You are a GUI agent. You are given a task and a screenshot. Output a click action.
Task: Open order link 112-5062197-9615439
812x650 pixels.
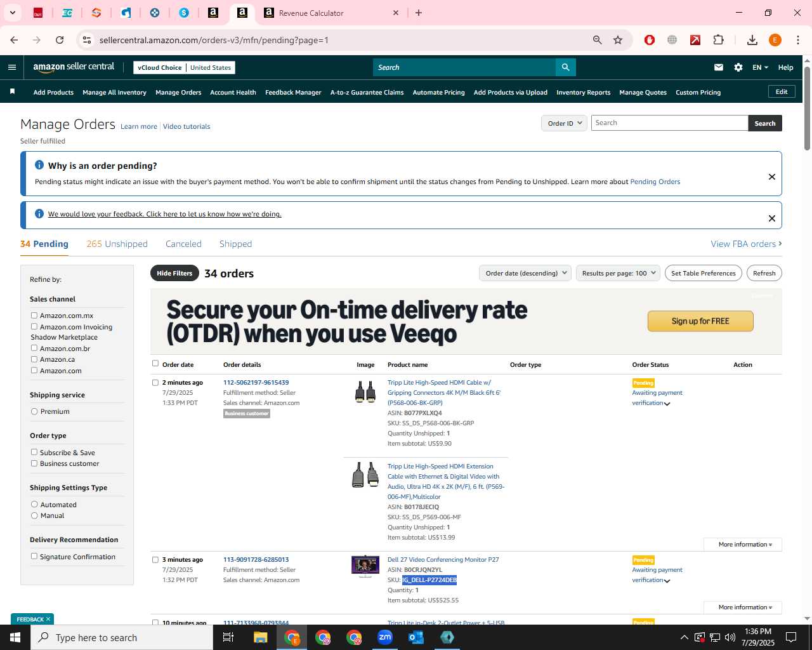(256, 383)
